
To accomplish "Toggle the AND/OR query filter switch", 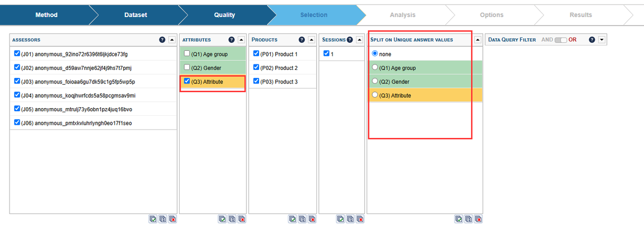I will 560,39.
